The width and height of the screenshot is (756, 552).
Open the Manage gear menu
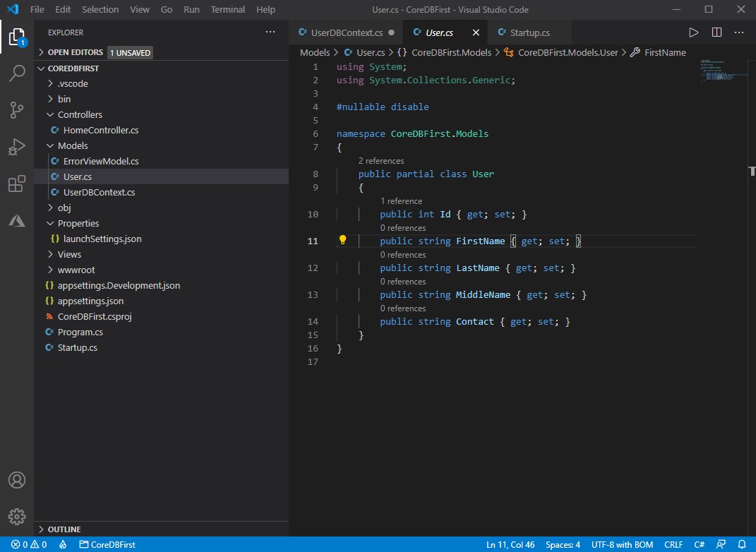coord(17,516)
